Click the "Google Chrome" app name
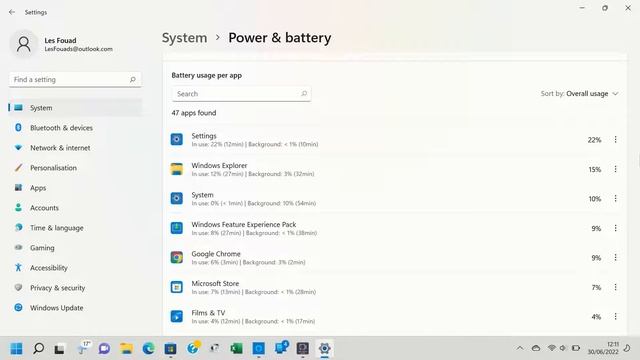640x360 pixels. tap(216, 254)
